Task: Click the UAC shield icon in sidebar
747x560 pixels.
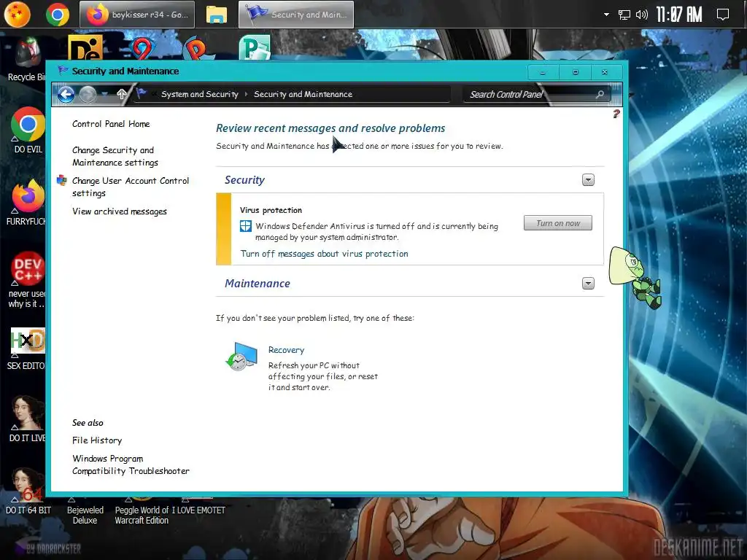Action: [62, 181]
